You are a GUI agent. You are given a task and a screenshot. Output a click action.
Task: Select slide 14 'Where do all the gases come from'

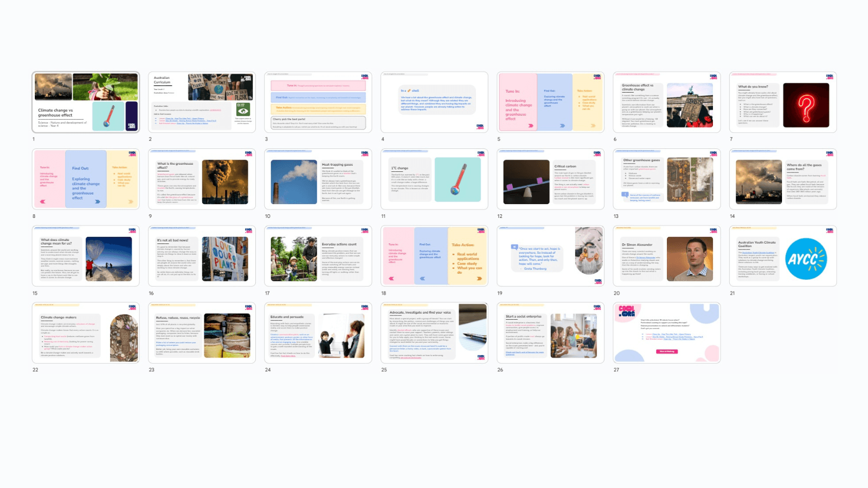click(782, 179)
